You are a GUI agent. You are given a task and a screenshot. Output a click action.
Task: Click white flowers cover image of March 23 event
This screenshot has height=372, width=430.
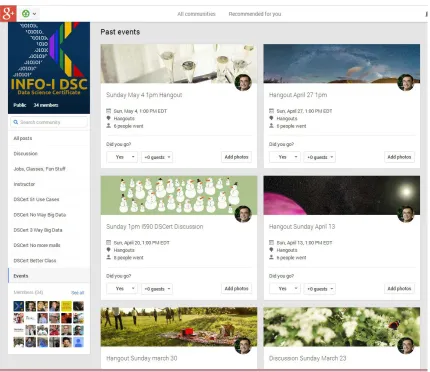pyautogui.click(x=342, y=327)
